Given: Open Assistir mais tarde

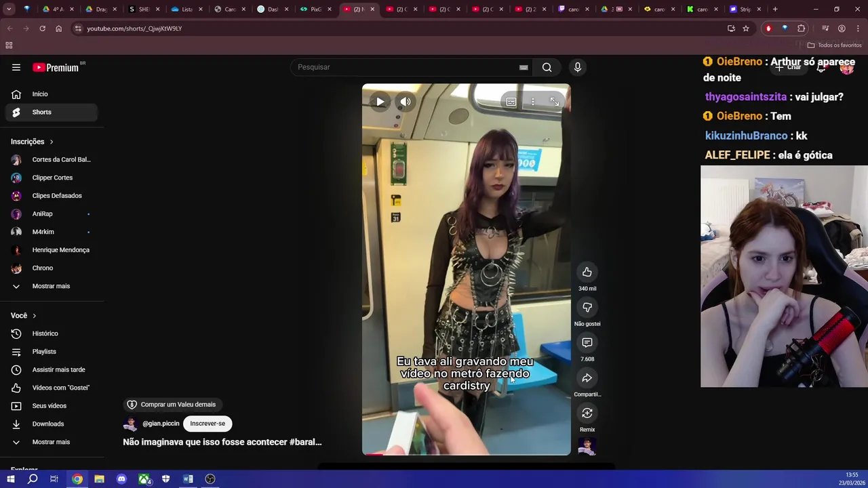Looking at the screenshot, I should point(52,369).
